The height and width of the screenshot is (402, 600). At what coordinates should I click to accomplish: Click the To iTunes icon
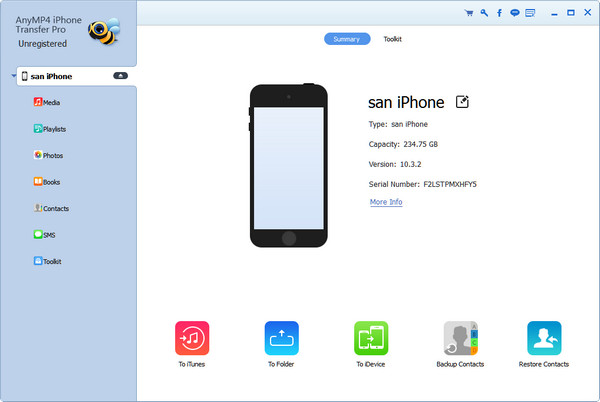coord(192,338)
